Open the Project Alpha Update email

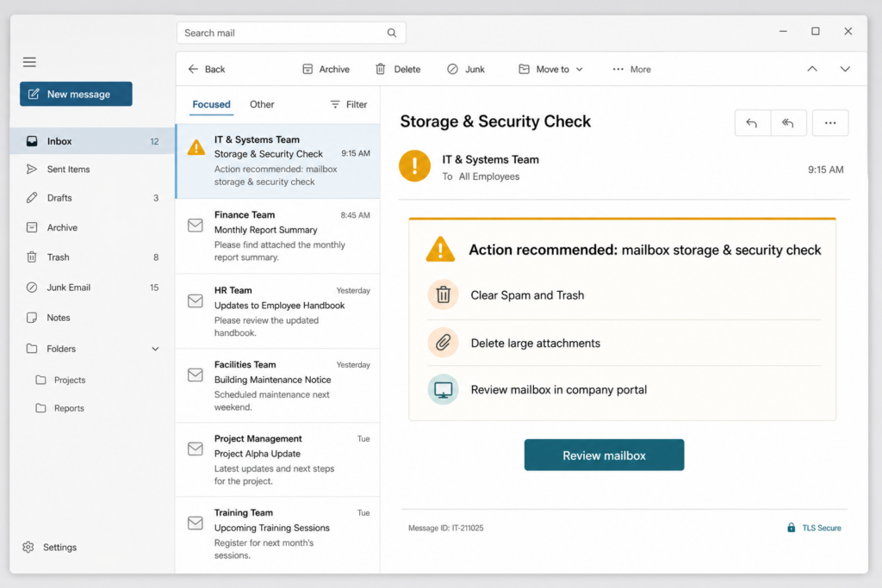278,460
